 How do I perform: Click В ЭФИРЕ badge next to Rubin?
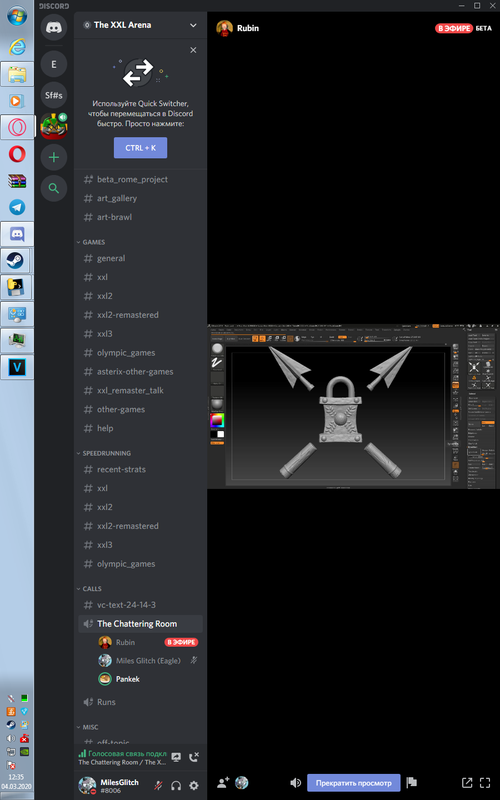click(x=181, y=642)
